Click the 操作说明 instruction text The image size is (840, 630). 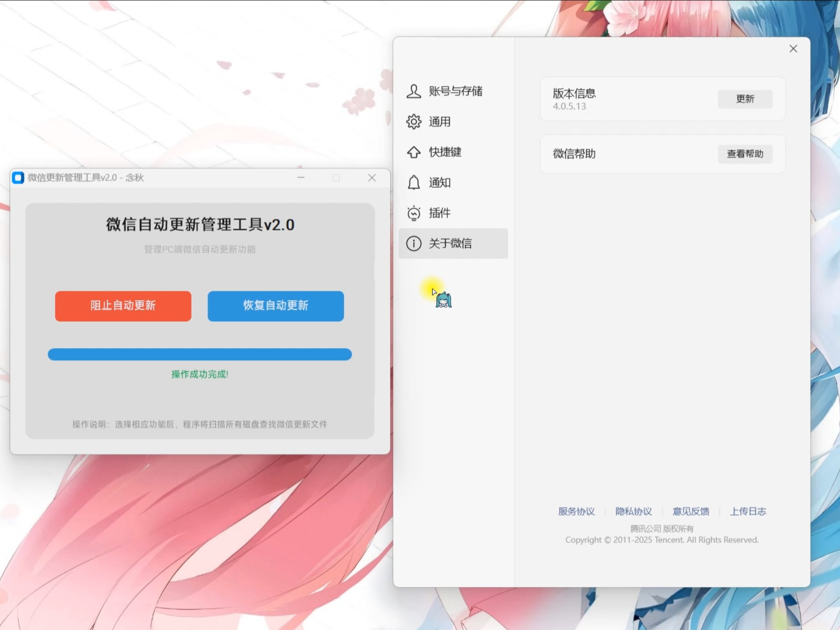coord(200,424)
